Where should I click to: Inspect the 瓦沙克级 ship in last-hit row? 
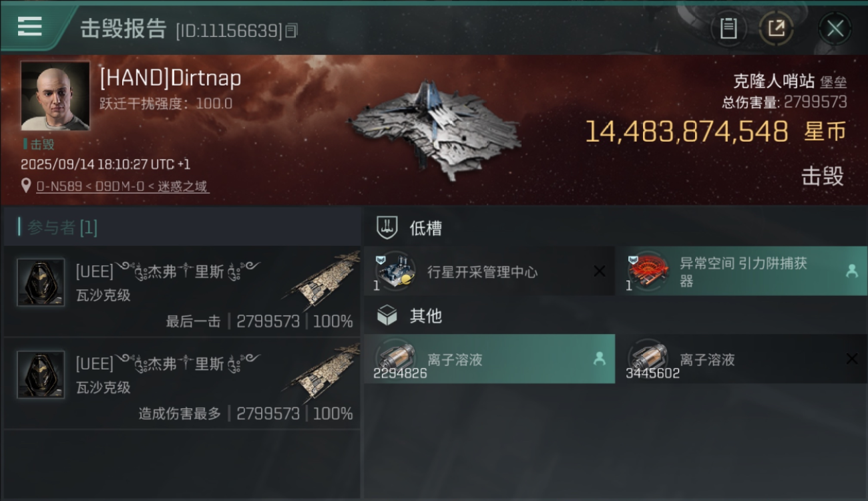click(324, 281)
